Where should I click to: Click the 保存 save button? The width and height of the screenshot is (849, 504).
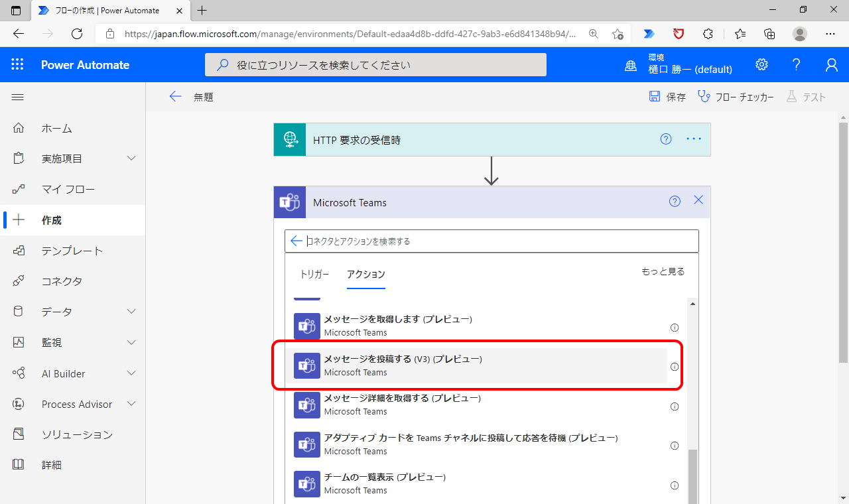(x=667, y=97)
